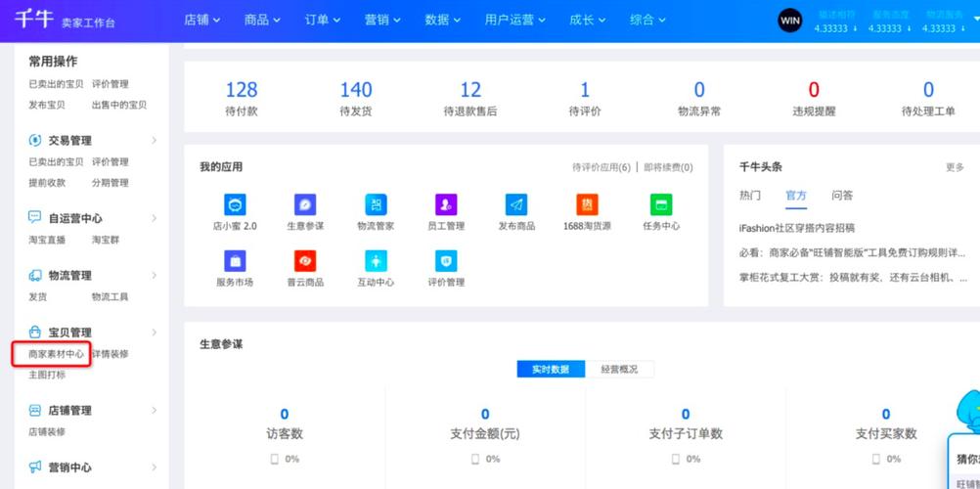980x489 pixels.
Task: Select the 实时数据 tab
Action: 551,369
